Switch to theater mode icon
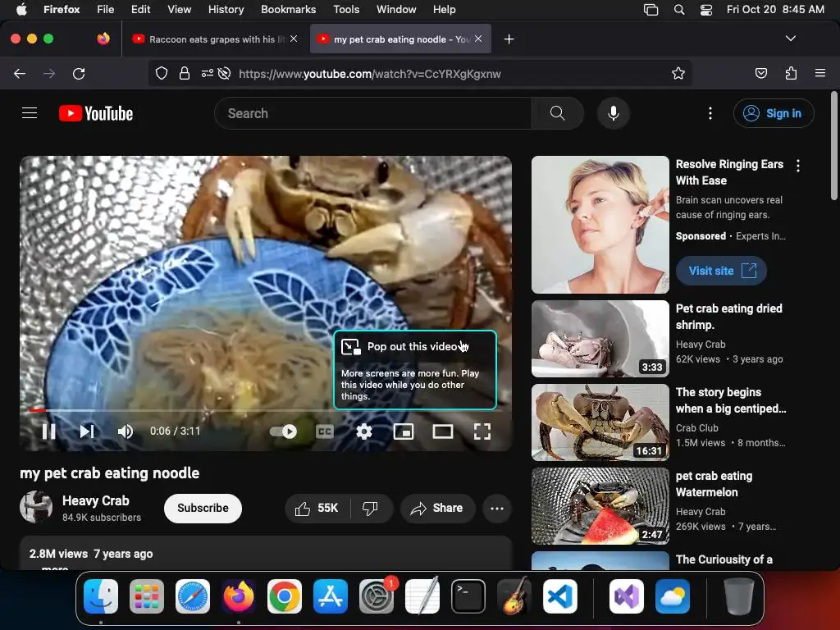840x630 pixels. click(443, 431)
